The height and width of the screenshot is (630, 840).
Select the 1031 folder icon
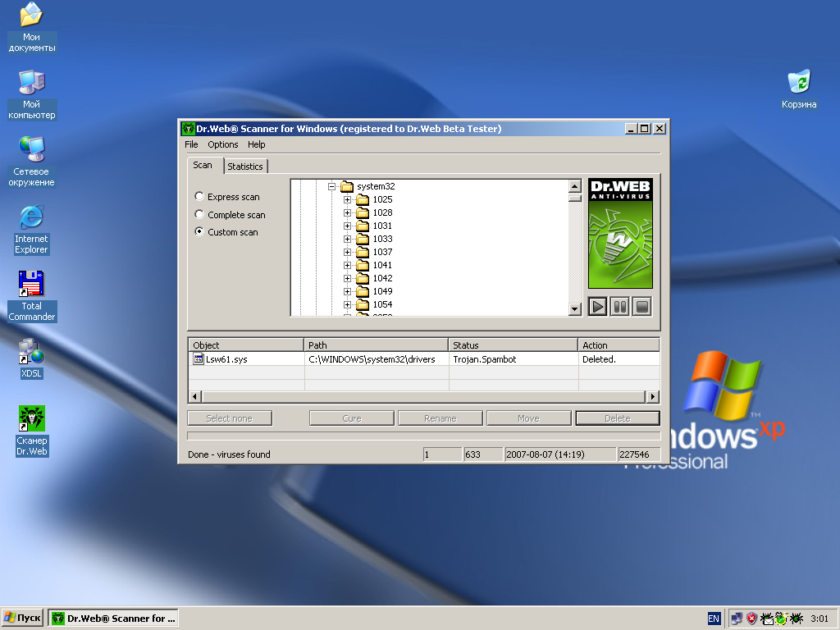(363, 226)
